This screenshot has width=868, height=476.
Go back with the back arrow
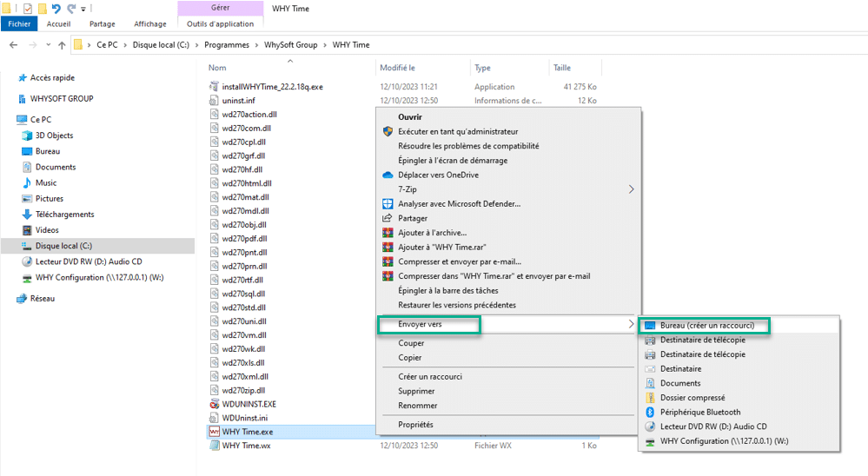[x=14, y=45]
